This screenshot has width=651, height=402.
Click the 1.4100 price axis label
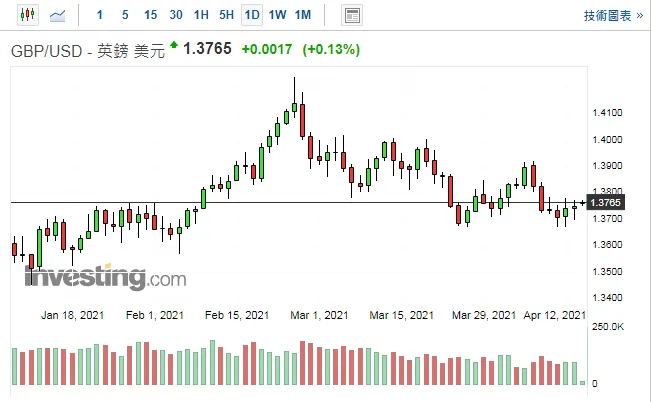point(607,113)
